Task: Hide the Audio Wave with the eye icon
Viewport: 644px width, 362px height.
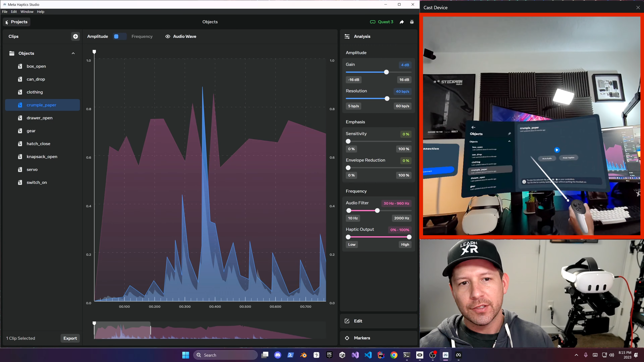Action: click(x=167, y=36)
